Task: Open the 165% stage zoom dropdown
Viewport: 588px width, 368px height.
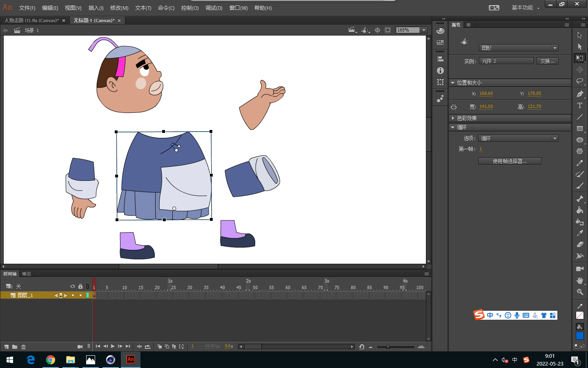Action: pyautogui.click(x=424, y=30)
